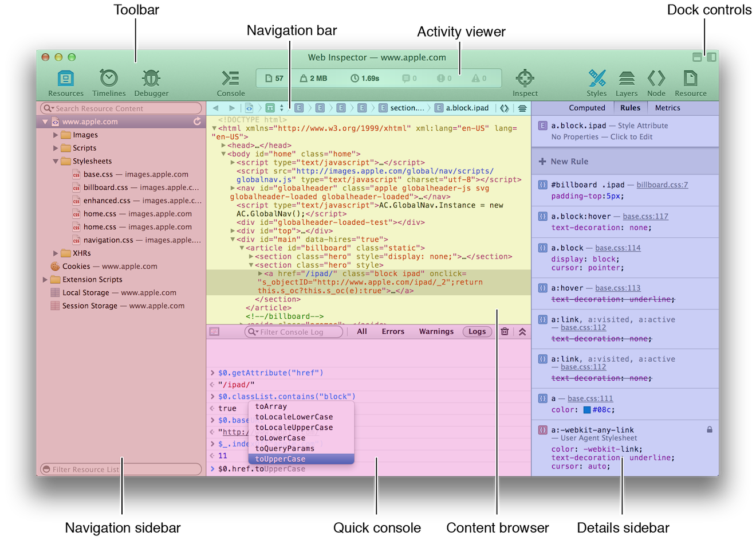Collapse the Stylesheets folder
756x540 pixels.
click(56, 162)
